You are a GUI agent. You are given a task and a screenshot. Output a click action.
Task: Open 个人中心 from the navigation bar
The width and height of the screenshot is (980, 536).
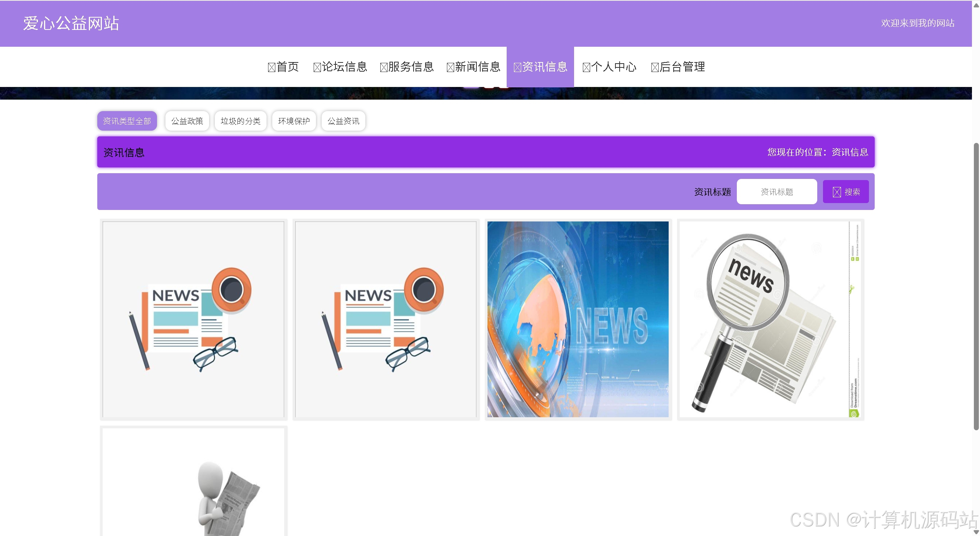coord(609,67)
